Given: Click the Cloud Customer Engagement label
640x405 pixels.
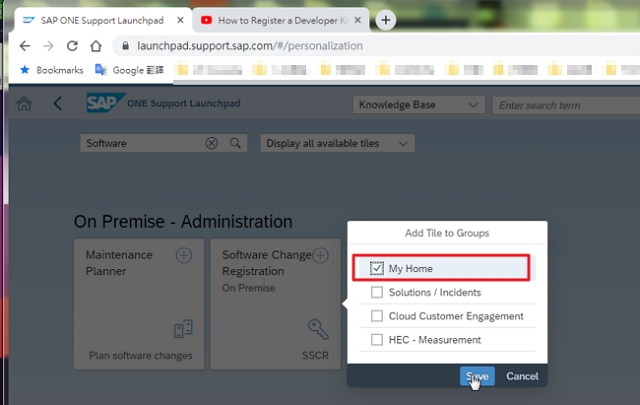Looking at the screenshot, I should point(456,316).
